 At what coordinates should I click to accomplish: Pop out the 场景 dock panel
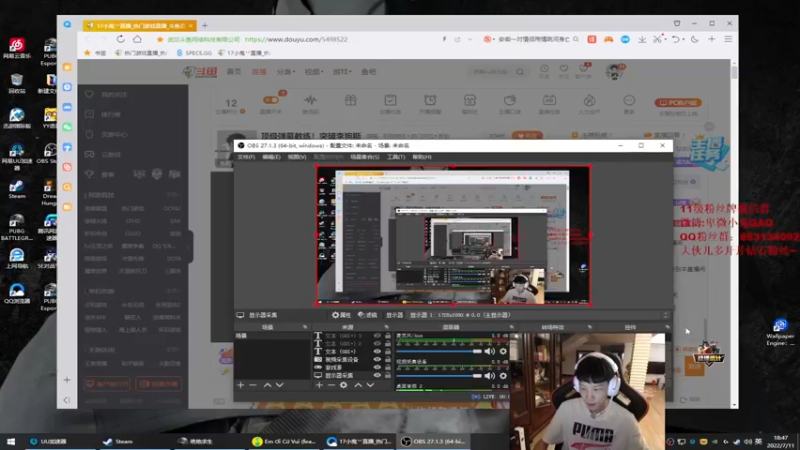(x=305, y=327)
